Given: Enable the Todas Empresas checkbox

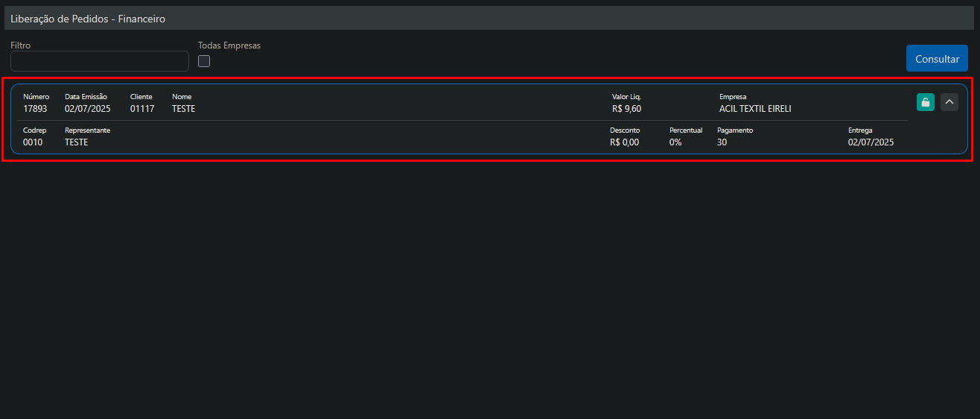Looking at the screenshot, I should click(x=204, y=61).
